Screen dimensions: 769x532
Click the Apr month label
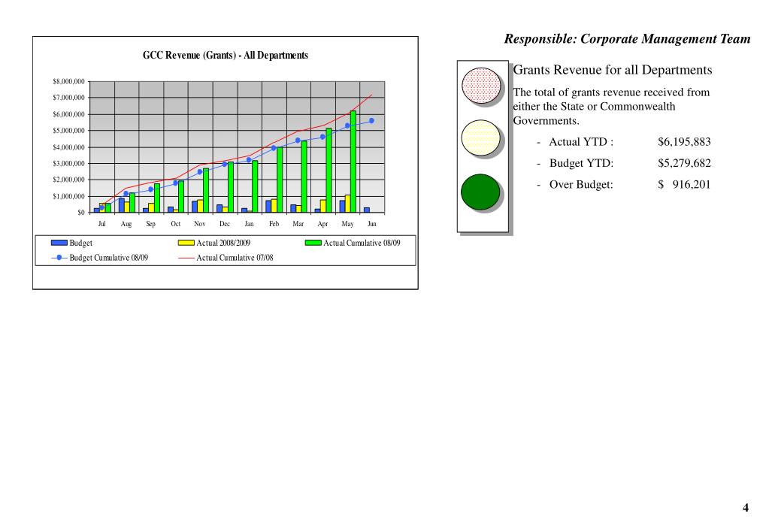point(322,224)
